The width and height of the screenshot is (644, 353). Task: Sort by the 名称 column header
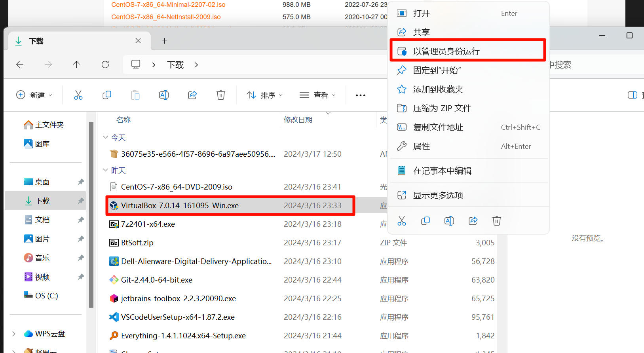[123, 120]
